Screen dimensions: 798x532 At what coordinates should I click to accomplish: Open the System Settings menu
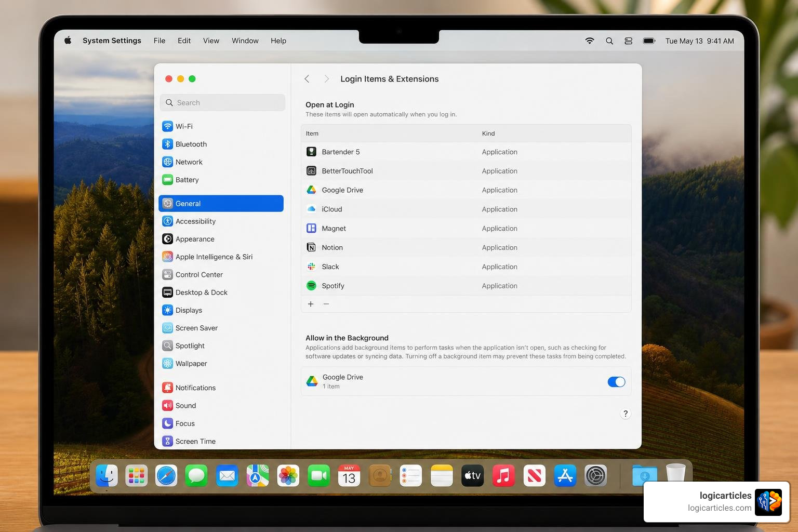tap(112, 41)
